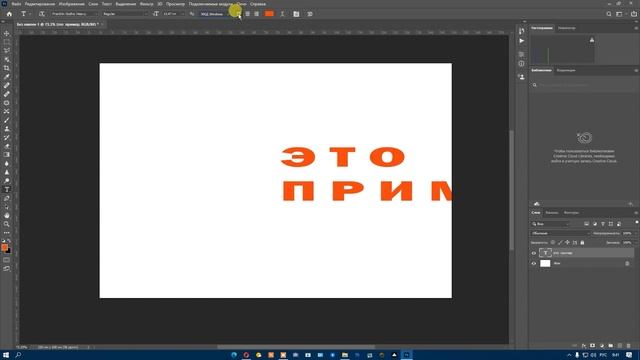Image resolution: width=640 pixels, height=360 pixels.
Task: Open File Explorer from the taskbar
Action: (344, 355)
